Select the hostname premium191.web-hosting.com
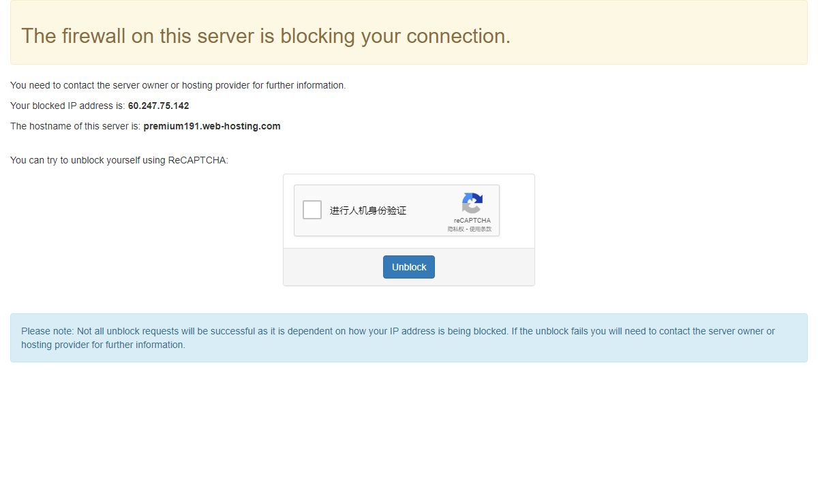 coord(212,126)
